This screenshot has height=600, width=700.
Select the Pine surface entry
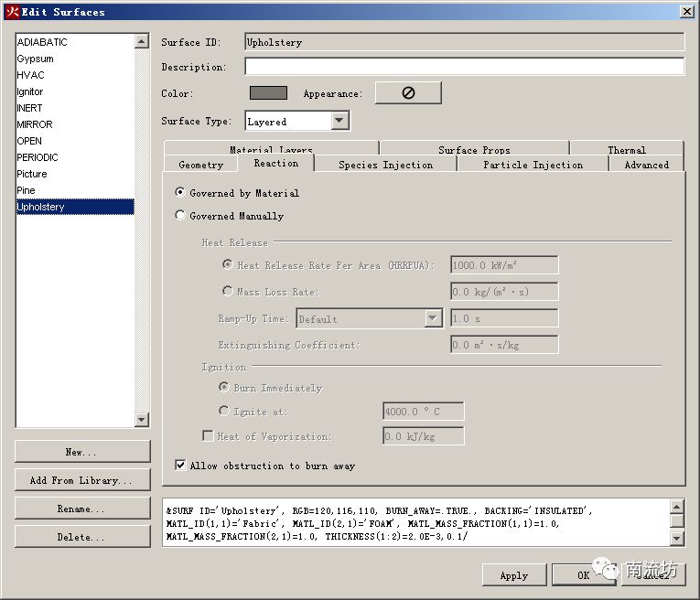27,190
